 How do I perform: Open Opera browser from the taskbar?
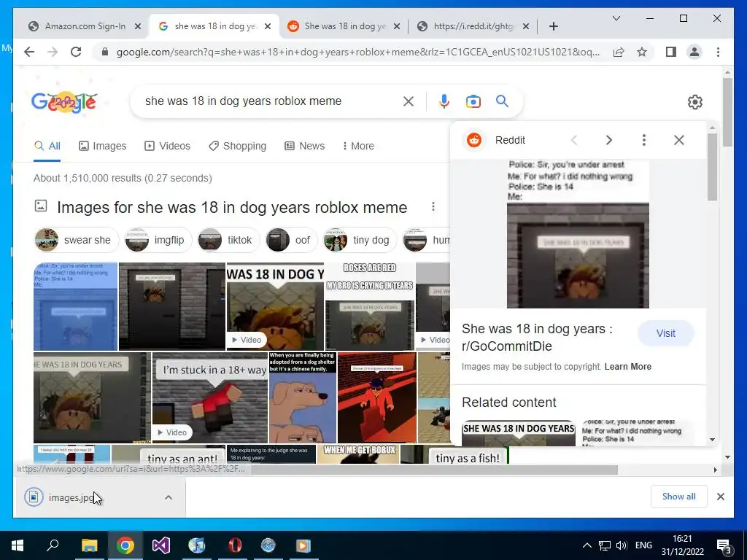tap(235, 545)
